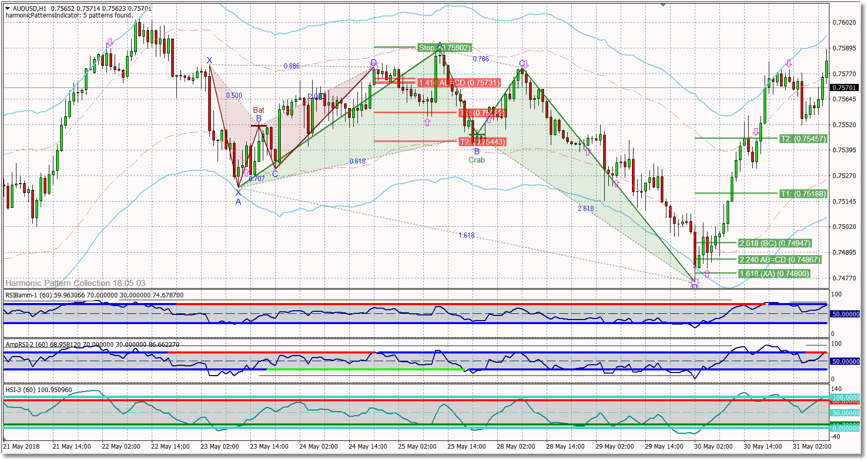
Task: Click the 0.886 ratio label
Action: point(292,66)
